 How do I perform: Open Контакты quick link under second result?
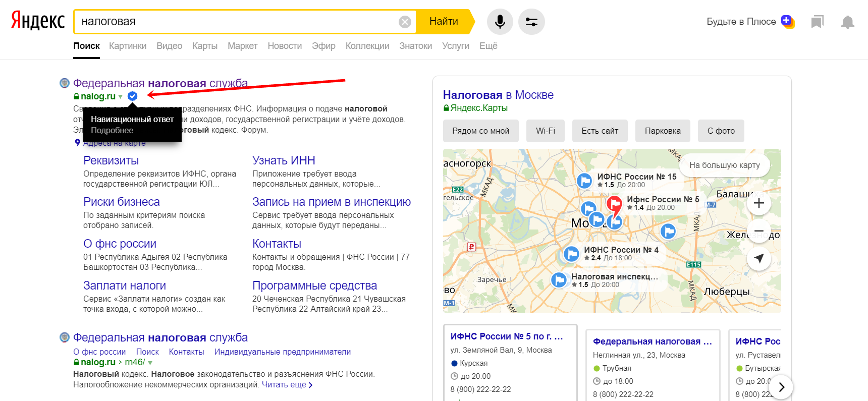187,352
